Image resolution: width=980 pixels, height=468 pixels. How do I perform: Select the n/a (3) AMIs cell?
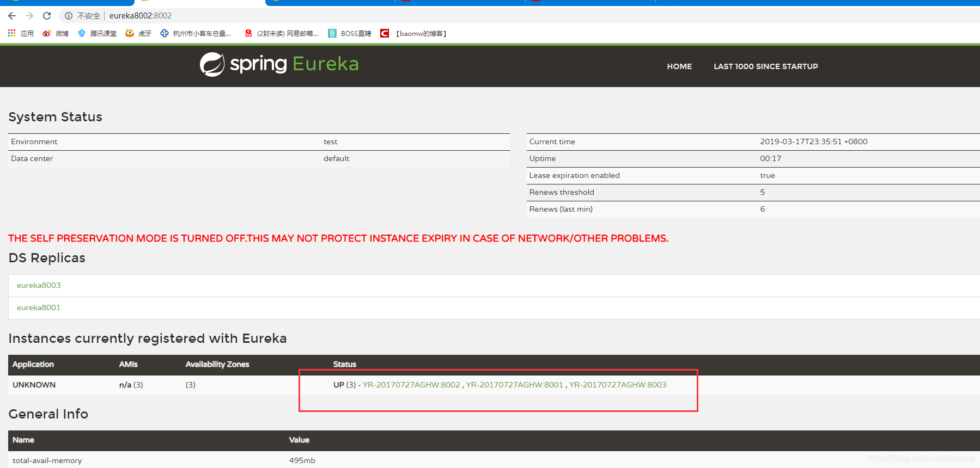point(131,385)
